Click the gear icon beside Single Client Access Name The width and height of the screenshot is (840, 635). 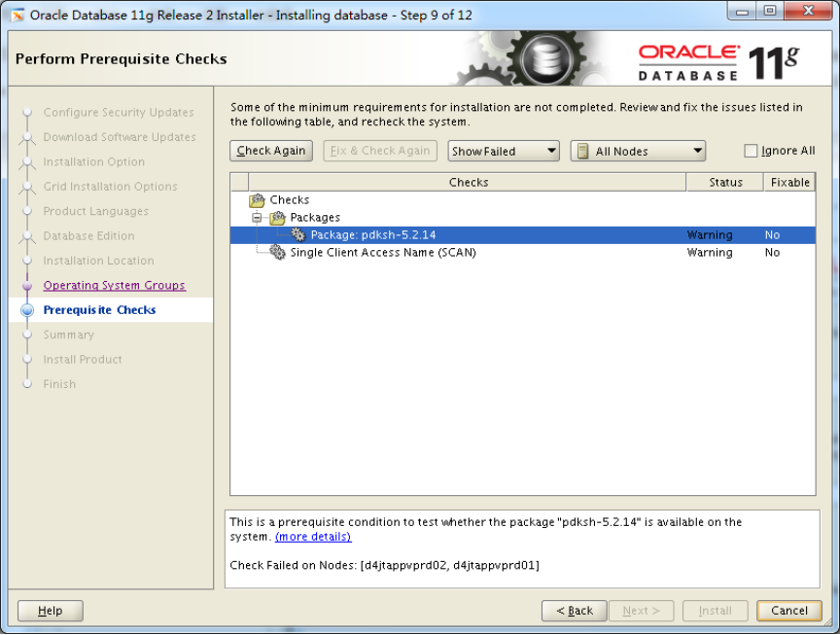[x=277, y=253]
